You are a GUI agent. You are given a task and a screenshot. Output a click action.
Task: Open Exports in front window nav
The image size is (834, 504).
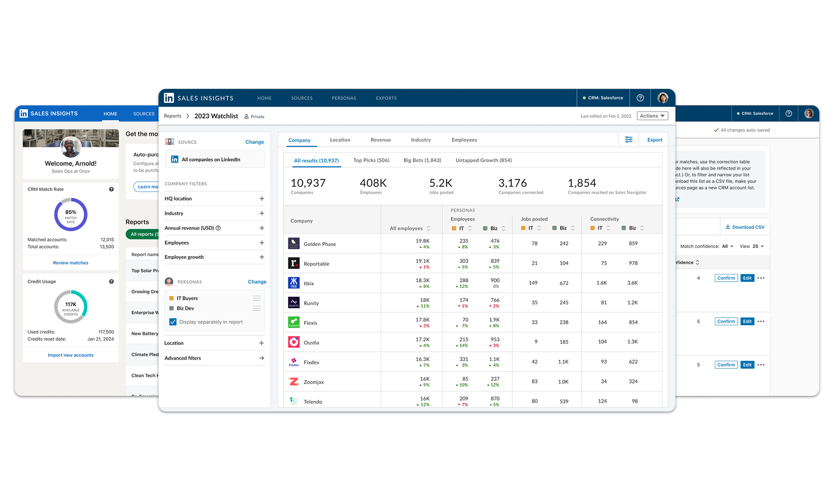386,98
